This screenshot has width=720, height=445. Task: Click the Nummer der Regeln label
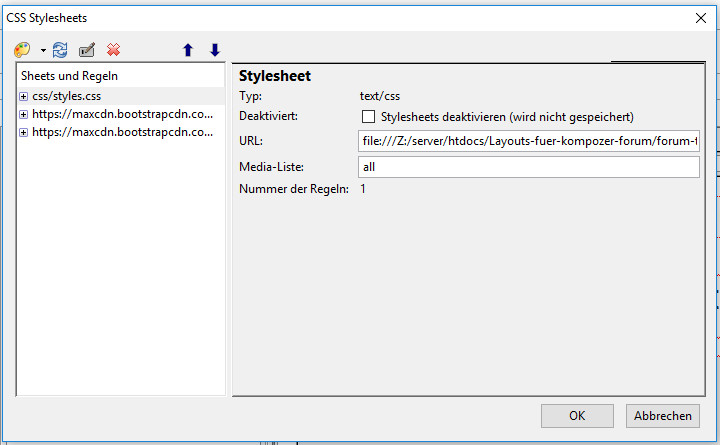tap(294, 189)
